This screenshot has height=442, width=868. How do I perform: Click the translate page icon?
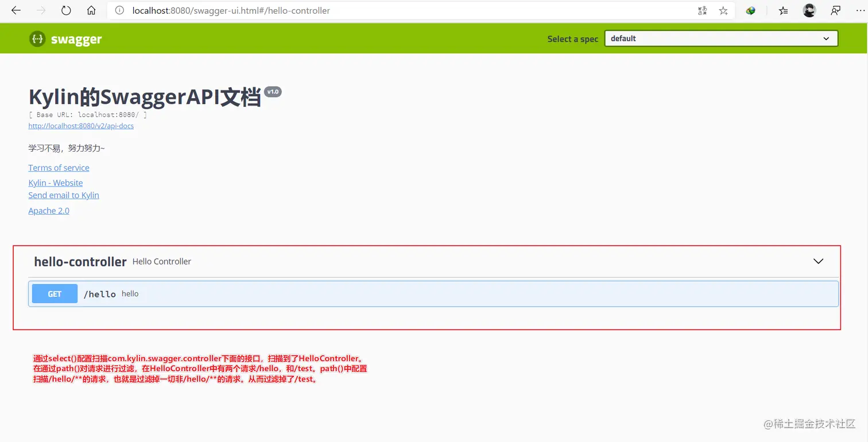pyautogui.click(x=702, y=10)
